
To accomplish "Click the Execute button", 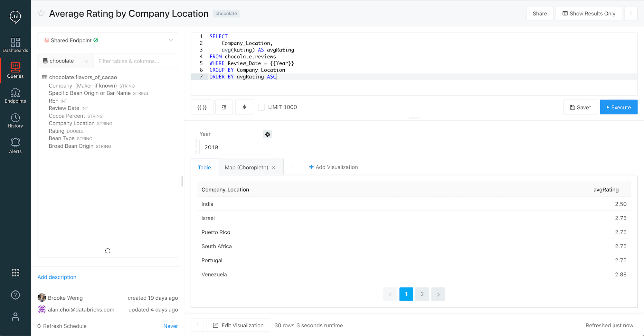I will [x=619, y=107].
